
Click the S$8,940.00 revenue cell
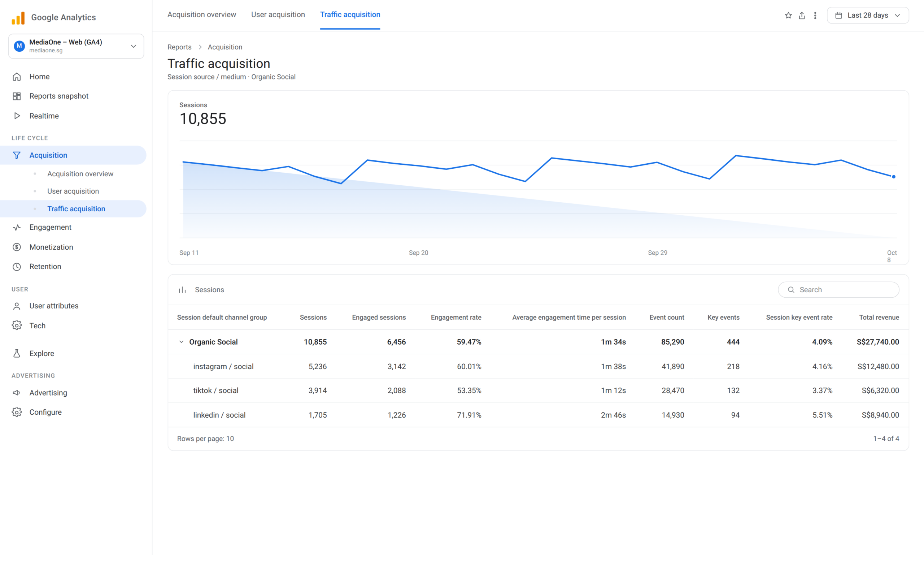[880, 415]
